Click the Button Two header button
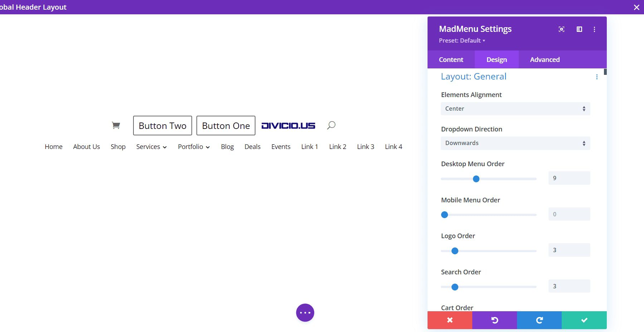Screen dimensions: 644x332 [162, 126]
